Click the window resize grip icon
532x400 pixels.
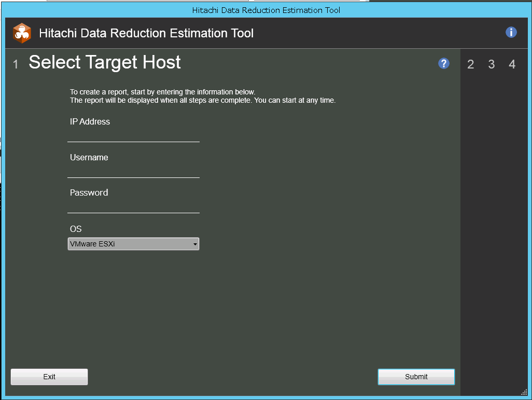pos(524,392)
